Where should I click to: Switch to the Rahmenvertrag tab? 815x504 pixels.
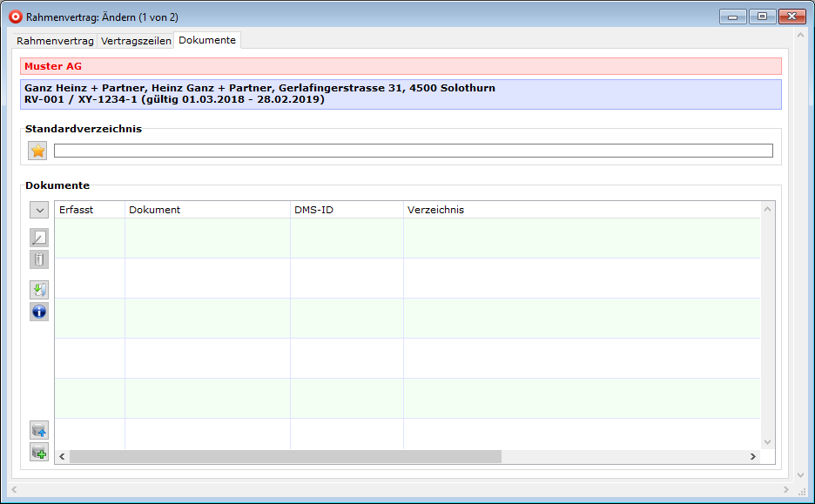click(55, 41)
